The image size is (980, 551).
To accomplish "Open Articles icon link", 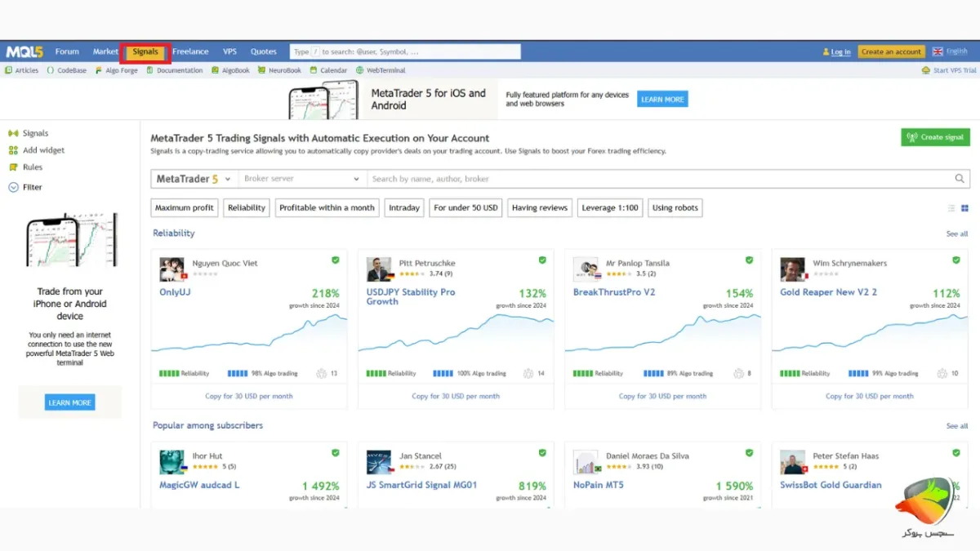I will tap(22, 71).
